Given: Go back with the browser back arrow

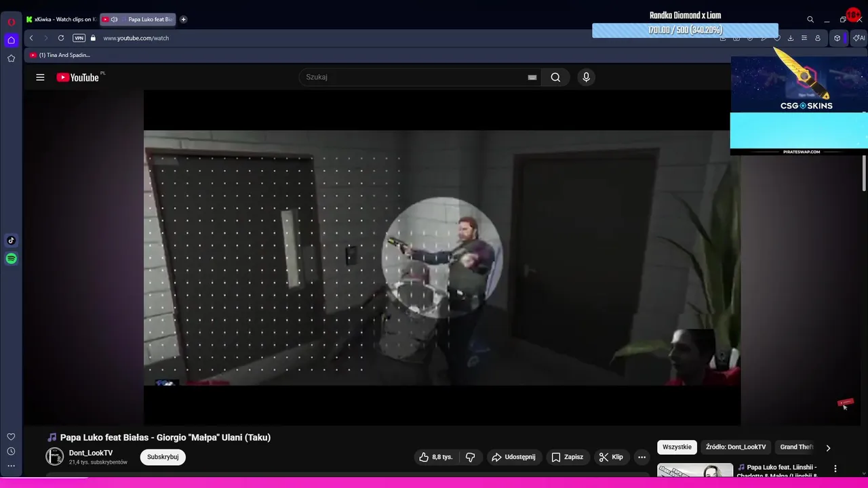Looking at the screenshot, I should (31, 38).
